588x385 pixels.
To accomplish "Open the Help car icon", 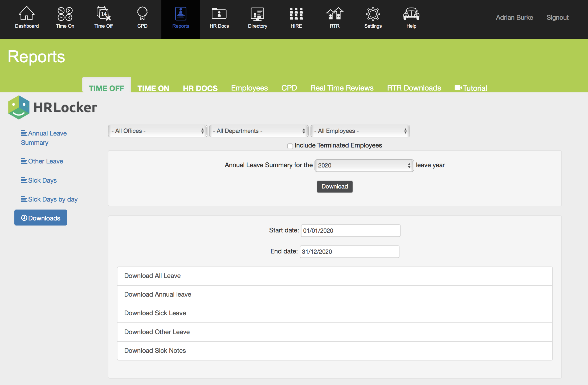I will coord(411,14).
